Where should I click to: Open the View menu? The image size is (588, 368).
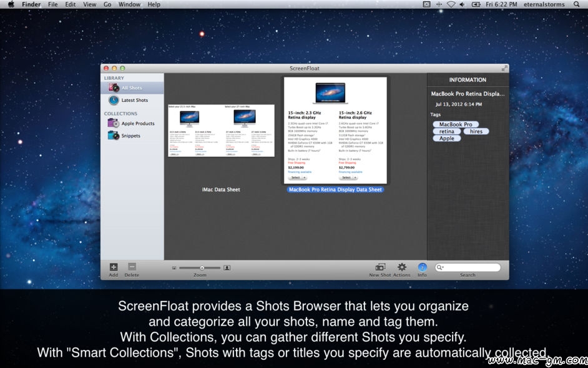click(x=90, y=4)
